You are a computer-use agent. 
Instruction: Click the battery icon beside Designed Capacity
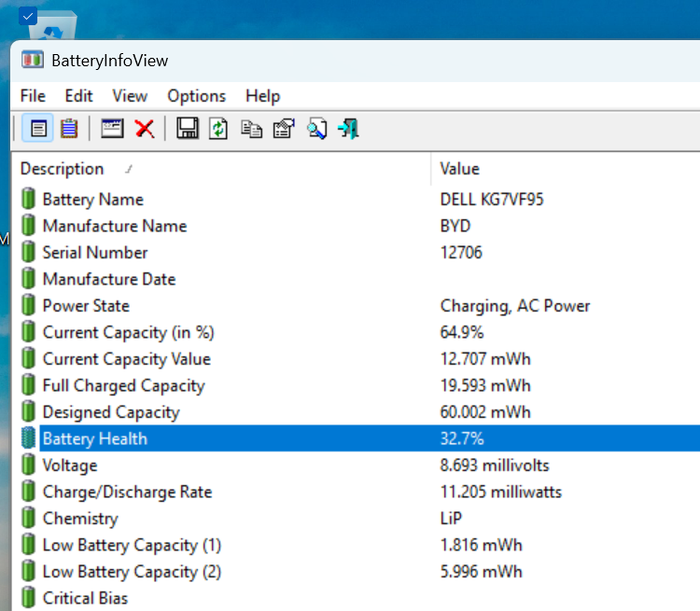28,411
